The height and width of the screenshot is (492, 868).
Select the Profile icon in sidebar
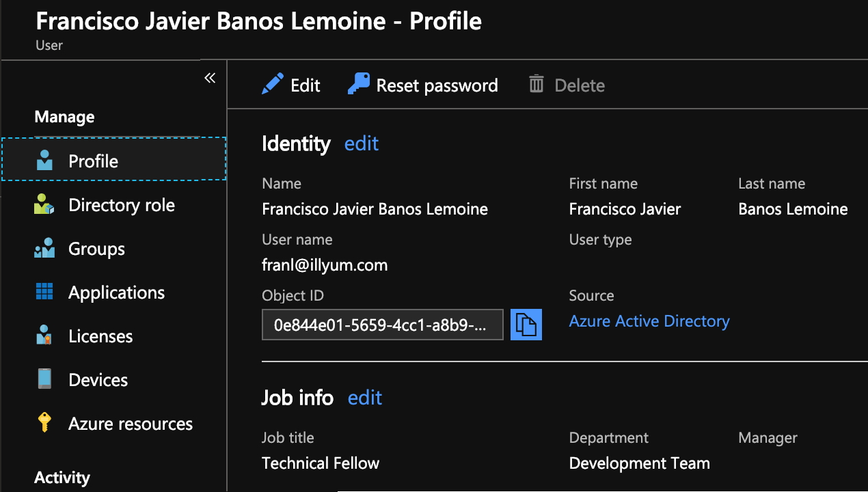point(44,160)
